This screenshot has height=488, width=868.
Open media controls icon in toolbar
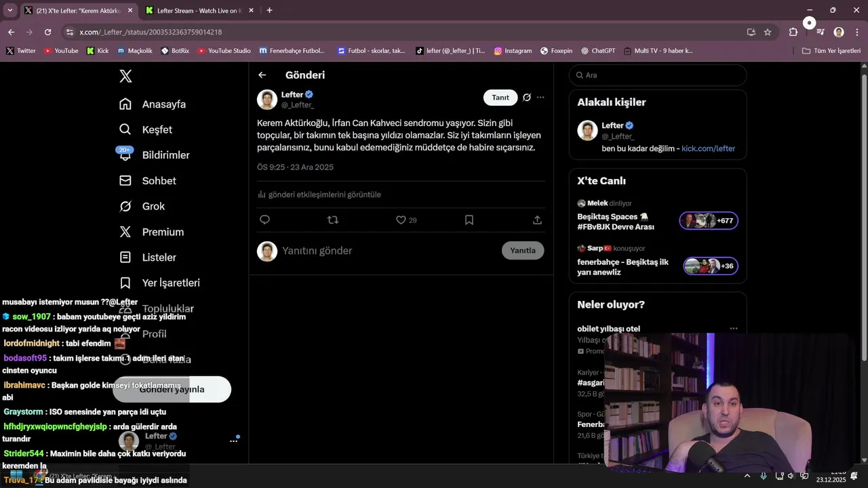click(821, 32)
